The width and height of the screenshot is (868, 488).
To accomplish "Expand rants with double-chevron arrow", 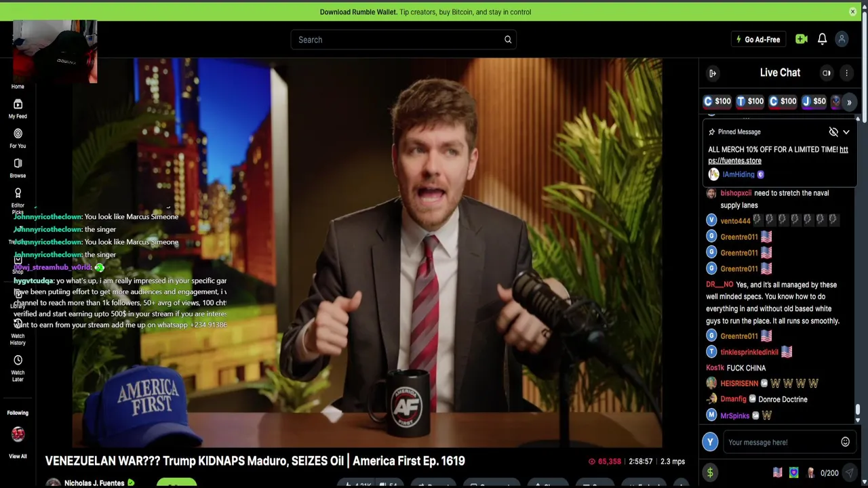I will point(849,102).
